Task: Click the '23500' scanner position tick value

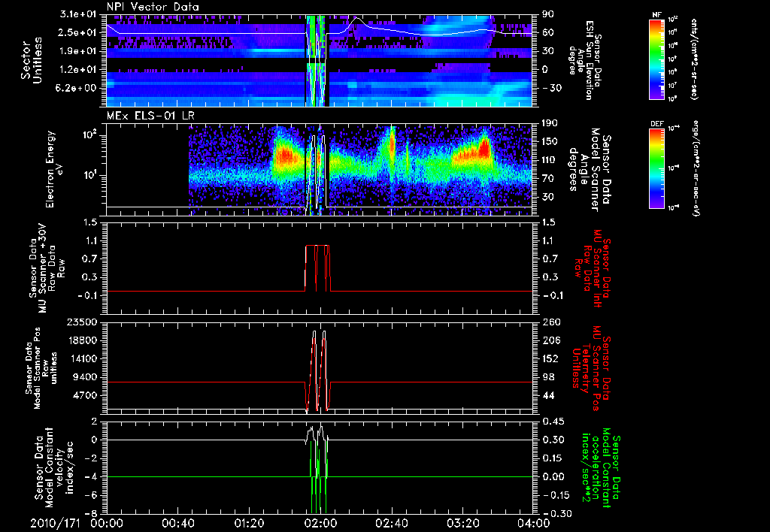Action: (x=82, y=322)
